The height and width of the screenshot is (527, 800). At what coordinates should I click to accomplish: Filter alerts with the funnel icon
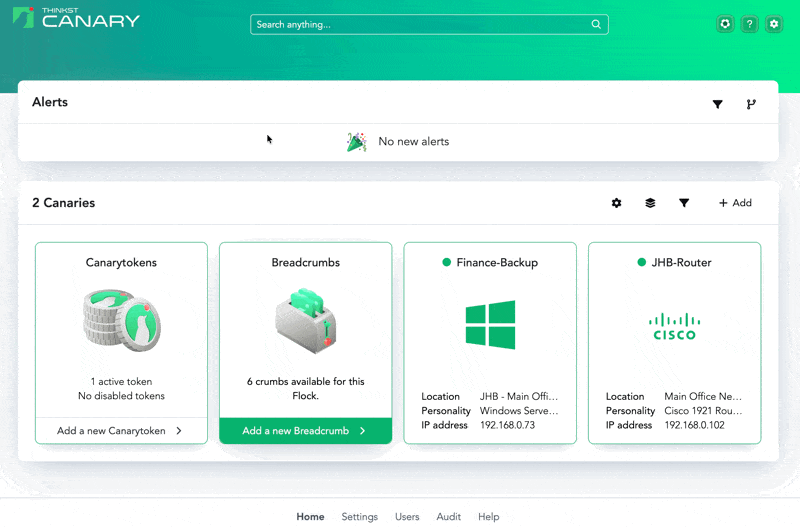coord(717,104)
